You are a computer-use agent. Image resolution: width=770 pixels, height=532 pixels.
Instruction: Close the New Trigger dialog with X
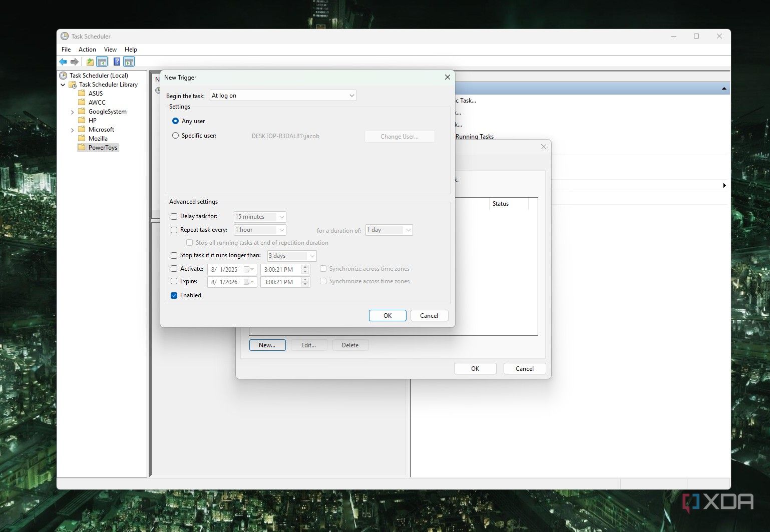(x=448, y=77)
